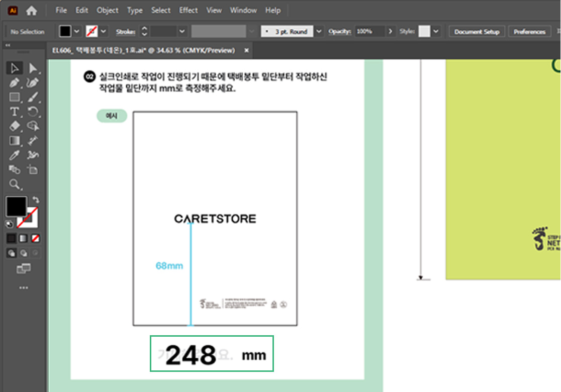Set paint mode to None

pyautogui.click(x=35, y=238)
